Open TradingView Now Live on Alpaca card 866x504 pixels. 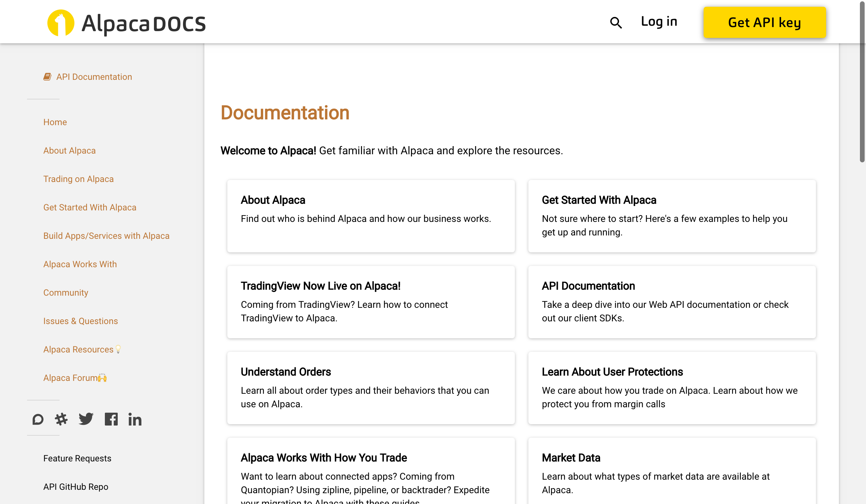click(371, 302)
